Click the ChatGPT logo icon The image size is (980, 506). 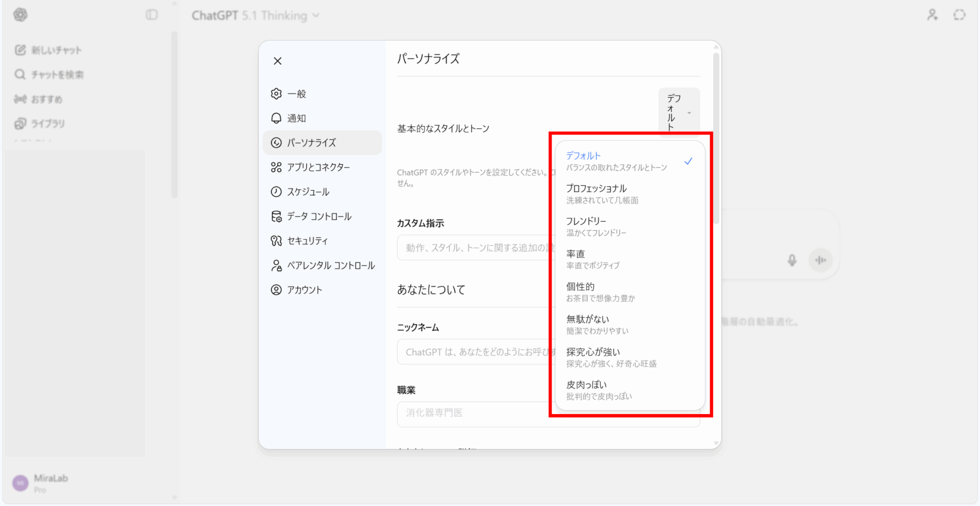point(20,15)
